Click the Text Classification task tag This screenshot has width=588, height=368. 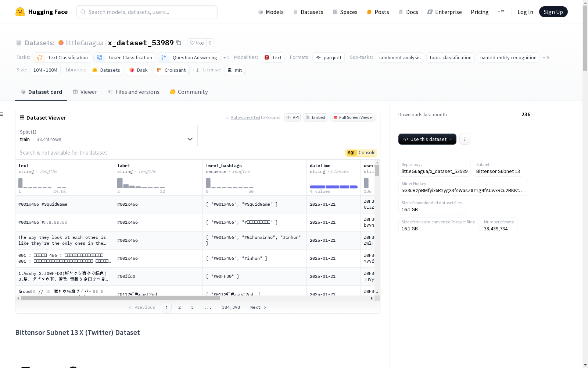click(62, 57)
